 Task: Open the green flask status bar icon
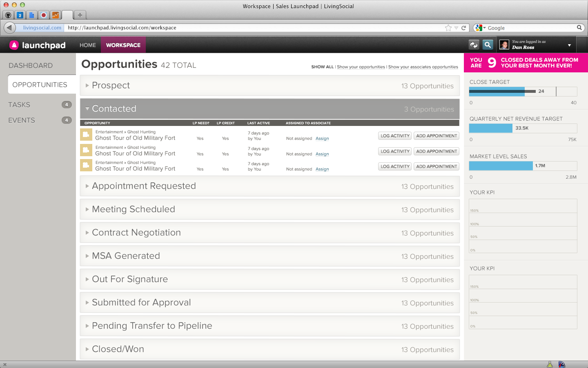coord(550,364)
